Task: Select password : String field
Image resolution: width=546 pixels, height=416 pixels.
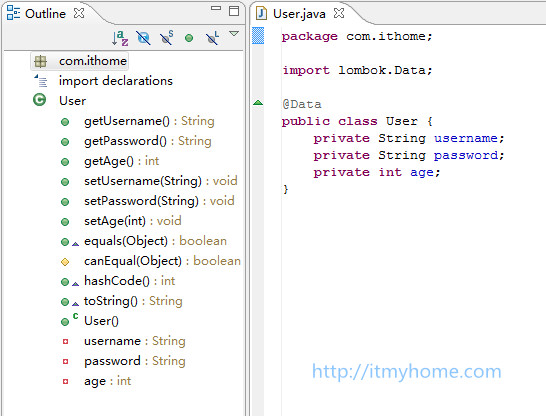Action: (135, 361)
